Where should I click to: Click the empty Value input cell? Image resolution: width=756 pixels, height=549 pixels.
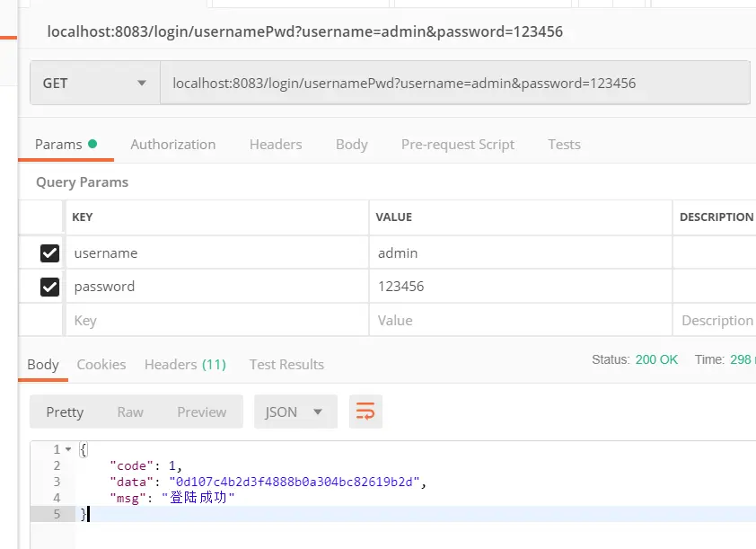[x=519, y=320]
